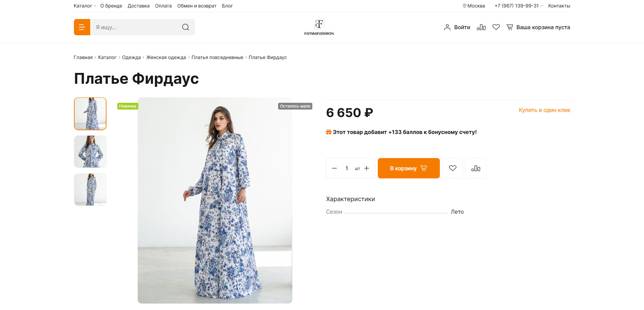This screenshot has width=644, height=310.
Task: Click the search magnifier icon
Action: click(186, 27)
